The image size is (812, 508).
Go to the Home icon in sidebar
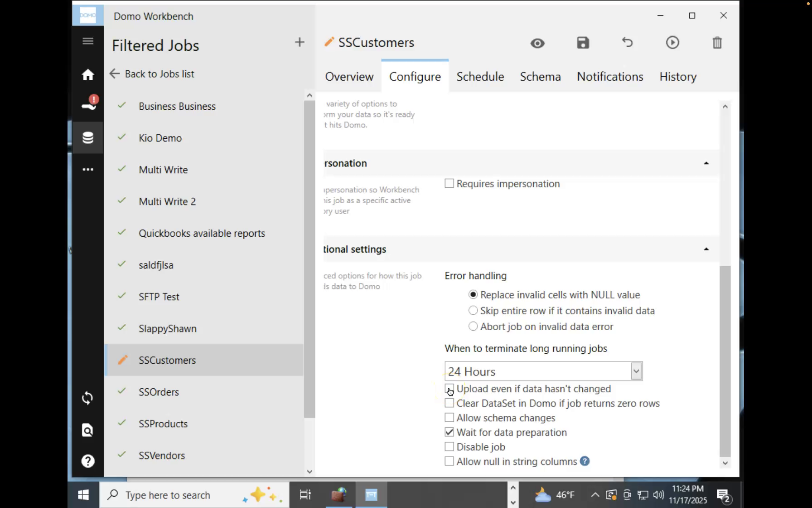87,74
